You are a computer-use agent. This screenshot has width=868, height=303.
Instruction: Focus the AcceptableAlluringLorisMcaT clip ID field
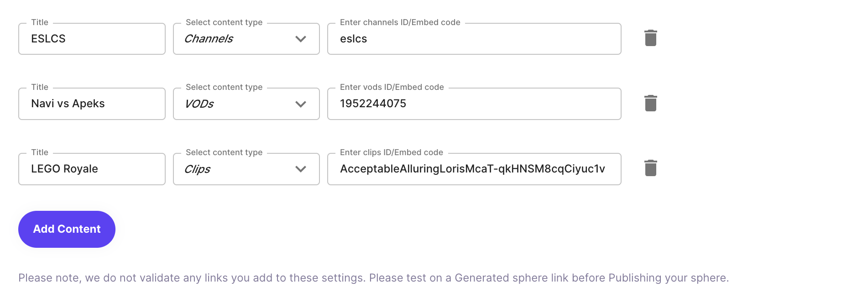click(474, 169)
